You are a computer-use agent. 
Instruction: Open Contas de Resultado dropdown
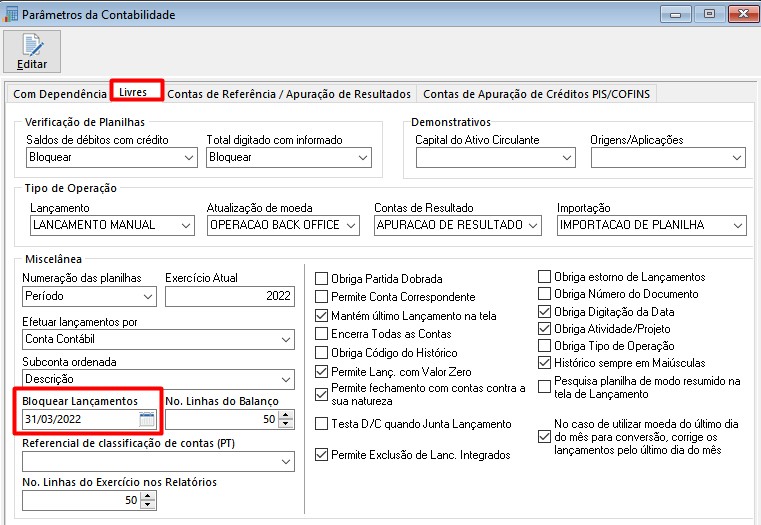pyautogui.click(x=532, y=226)
